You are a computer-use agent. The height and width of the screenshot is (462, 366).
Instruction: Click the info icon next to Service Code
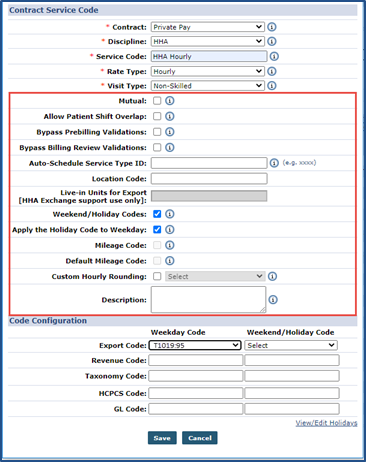[x=274, y=56]
